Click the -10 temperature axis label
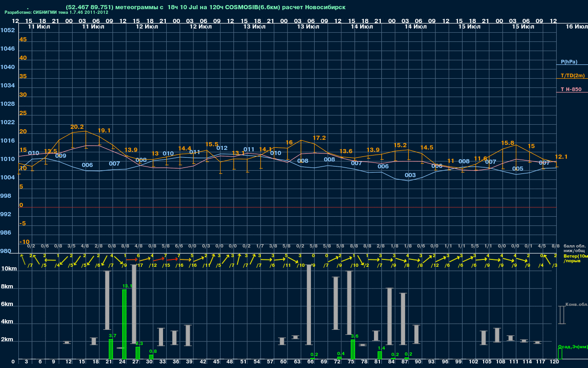 point(25,242)
